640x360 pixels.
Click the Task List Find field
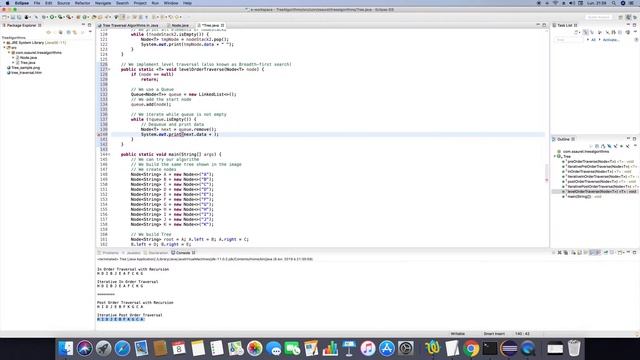click(569, 40)
